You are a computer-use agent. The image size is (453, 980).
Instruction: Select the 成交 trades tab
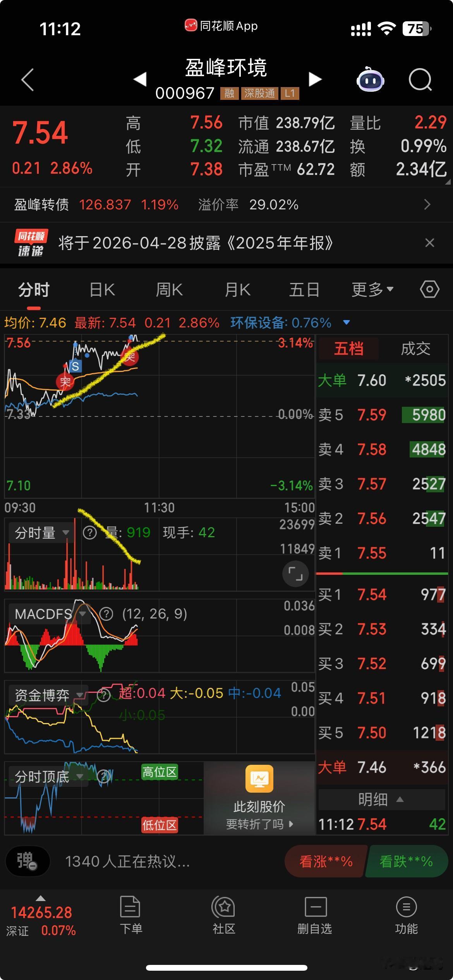pyautogui.click(x=415, y=349)
